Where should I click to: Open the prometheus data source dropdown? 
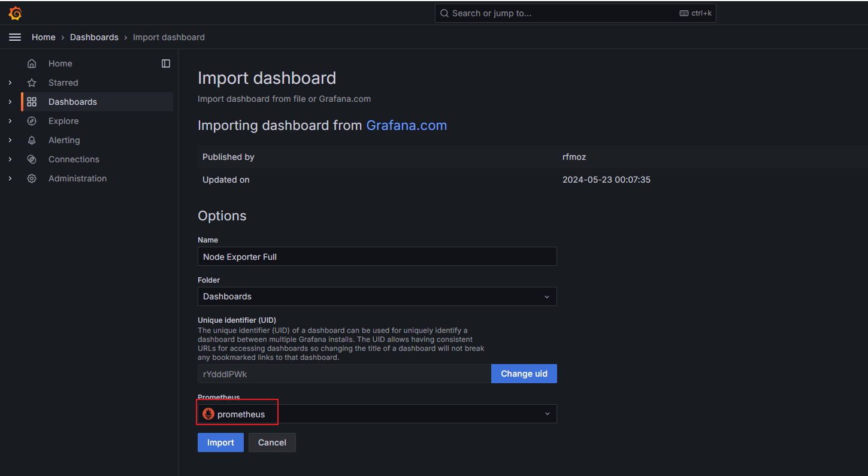pos(377,414)
